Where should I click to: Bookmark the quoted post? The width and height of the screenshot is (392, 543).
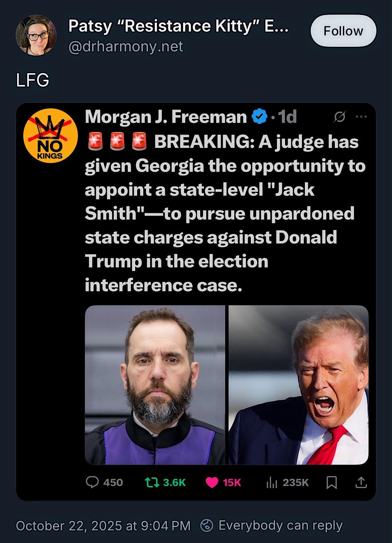coord(332,483)
